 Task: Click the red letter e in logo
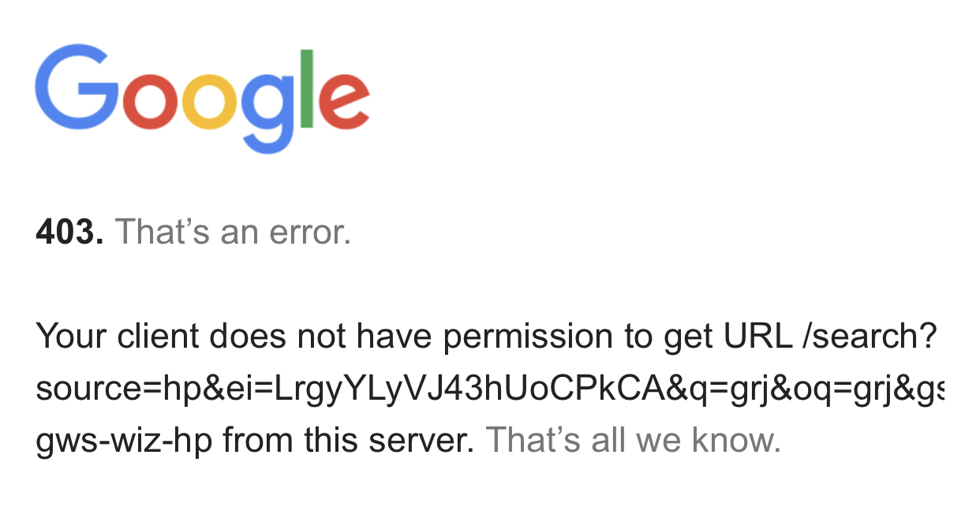click(344, 101)
